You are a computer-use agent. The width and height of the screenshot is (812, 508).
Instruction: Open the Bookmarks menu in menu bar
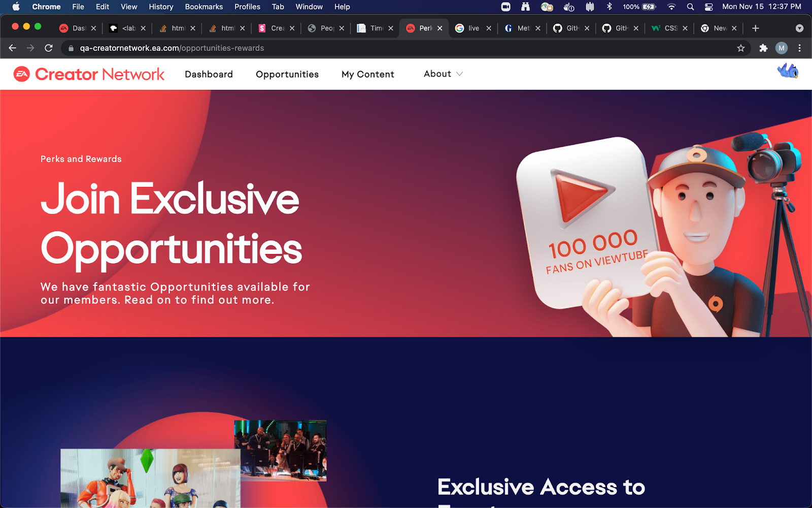pos(204,7)
